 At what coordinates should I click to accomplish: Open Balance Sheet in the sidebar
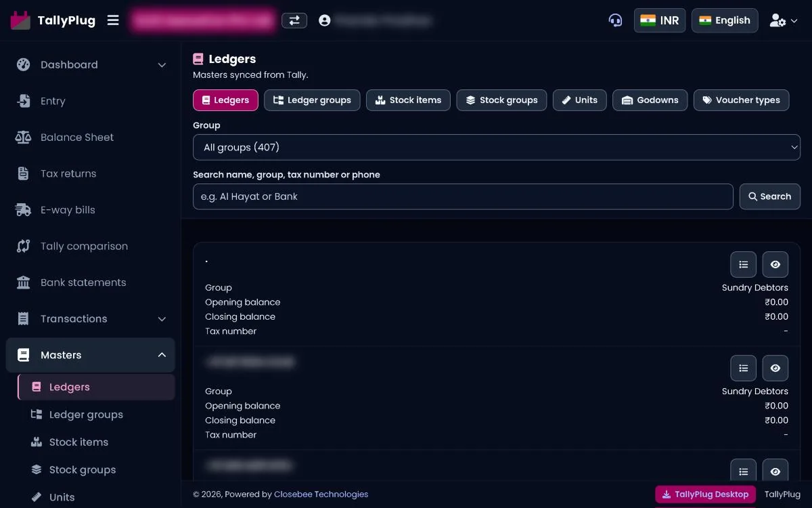tap(91, 137)
